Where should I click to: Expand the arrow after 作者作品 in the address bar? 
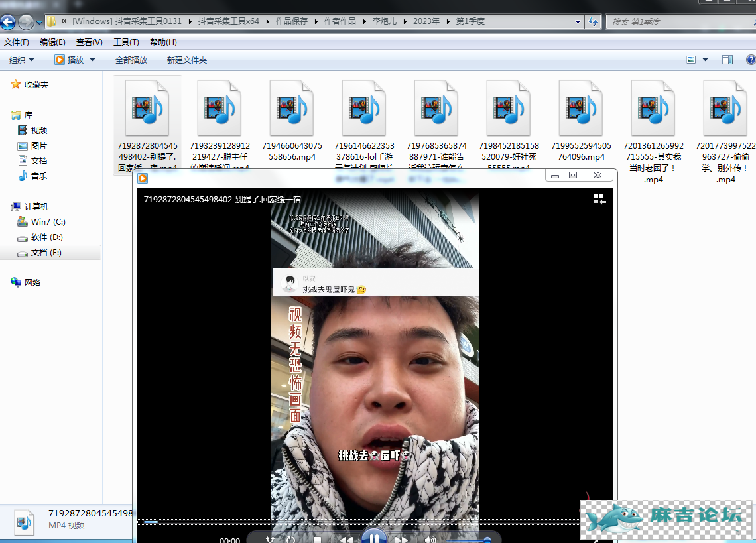364,21
